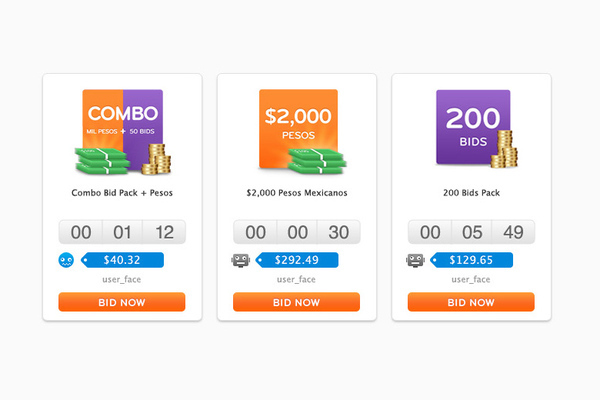Open the $2,000 Pesos Mexicanos title link
This screenshot has height=400, width=600.
[x=297, y=193]
